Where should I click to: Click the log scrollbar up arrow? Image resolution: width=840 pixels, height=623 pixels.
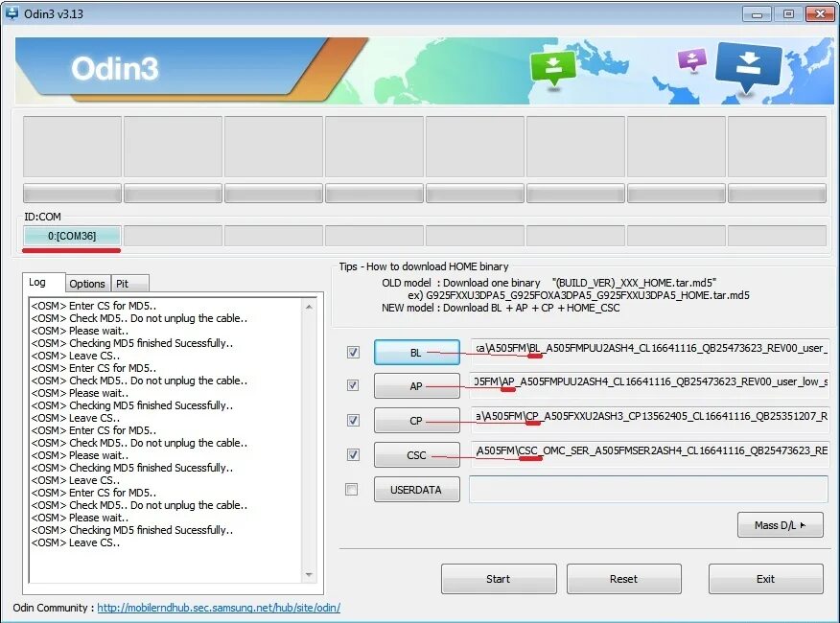point(309,307)
